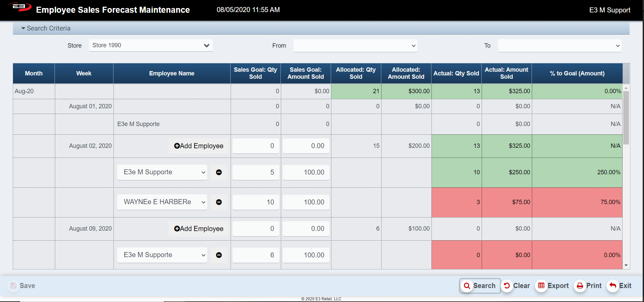This screenshot has width=644, height=302.
Task: Click the Search magnifier button
Action: (x=480, y=286)
